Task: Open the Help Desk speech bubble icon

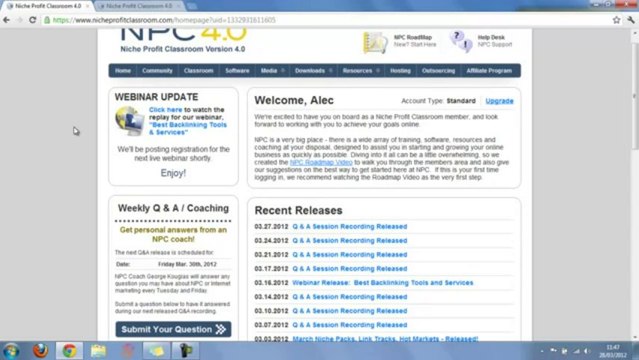Action: click(461, 41)
